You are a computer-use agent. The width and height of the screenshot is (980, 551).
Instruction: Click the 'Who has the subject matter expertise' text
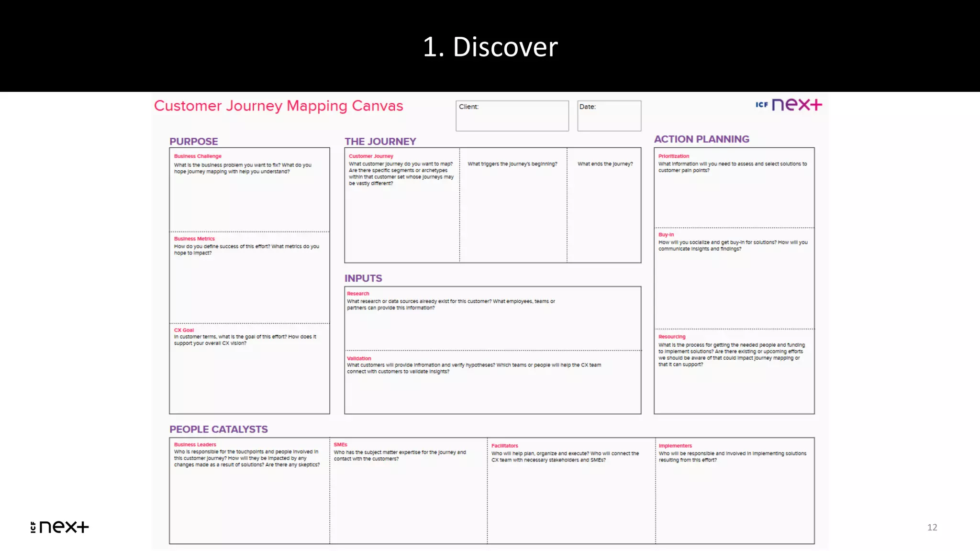400,455
